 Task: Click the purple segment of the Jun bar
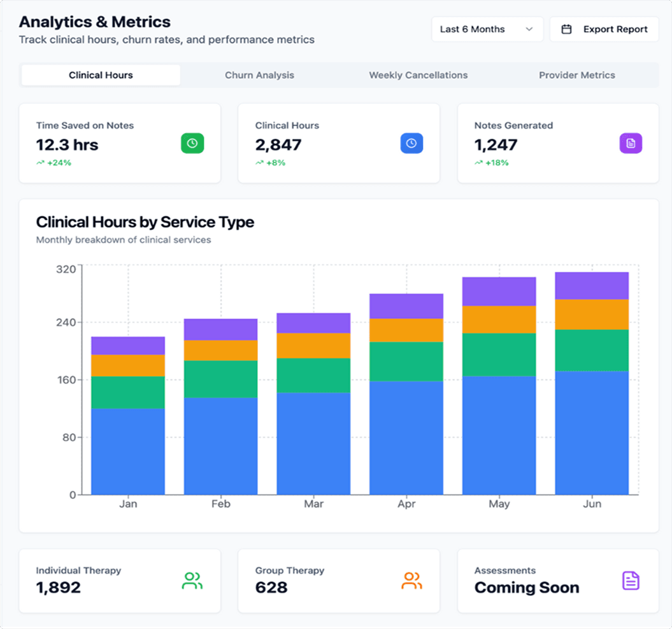tap(592, 286)
